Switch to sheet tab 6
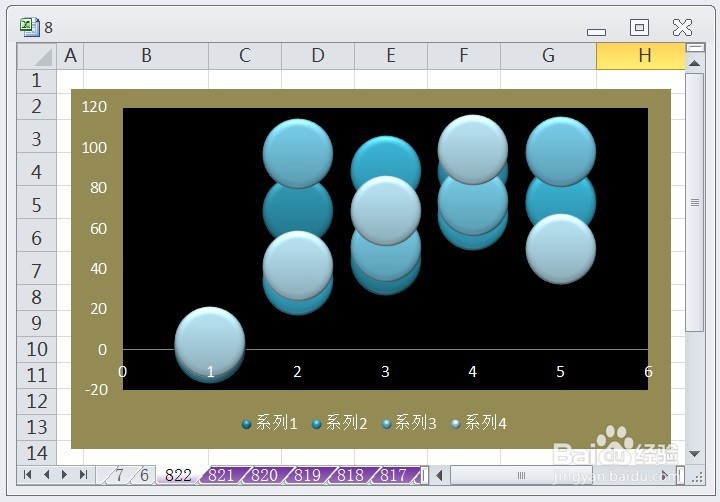Screen dimensions: 720x502 point(144,475)
